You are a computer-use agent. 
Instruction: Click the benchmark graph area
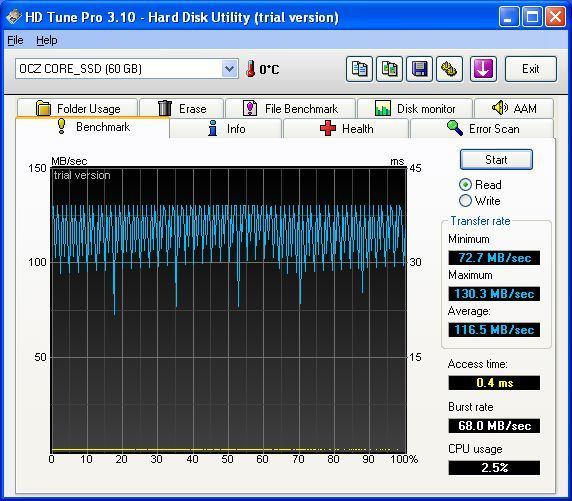tap(229, 310)
